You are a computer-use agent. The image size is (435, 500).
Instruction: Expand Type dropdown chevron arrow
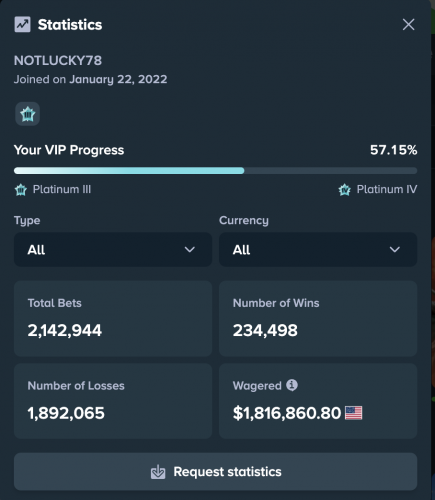pos(190,249)
